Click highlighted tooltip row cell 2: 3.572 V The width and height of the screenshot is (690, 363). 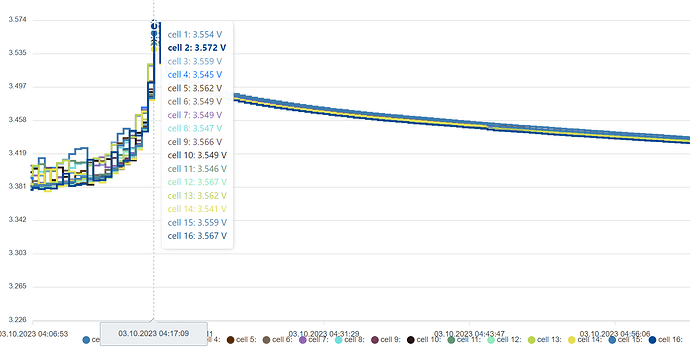click(197, 48)
